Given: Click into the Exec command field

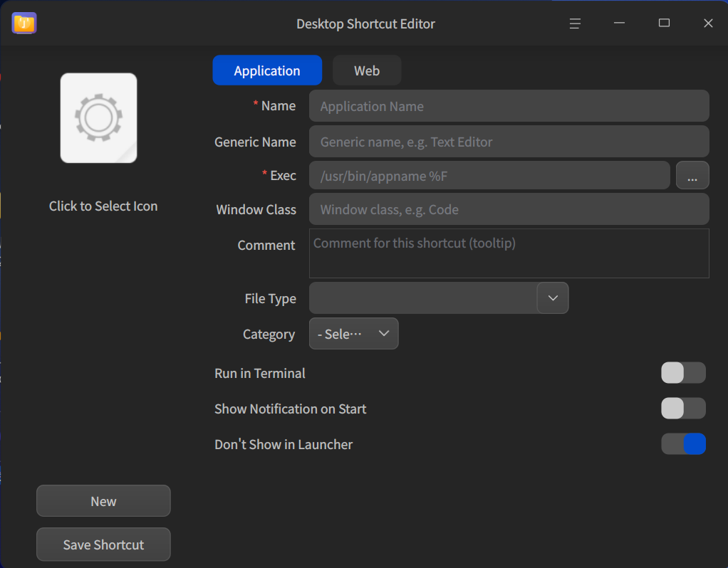Looking at the screenshot, I should pos(489,175).
